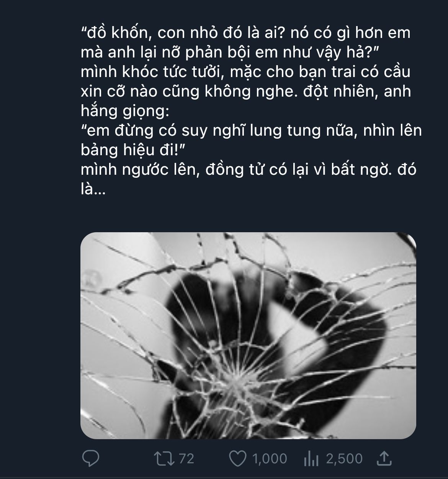This screenshot has width=448, height=479.
Task: Click the line beginning "mình khóc tức tưởi"
Action: tap(245, 72)
